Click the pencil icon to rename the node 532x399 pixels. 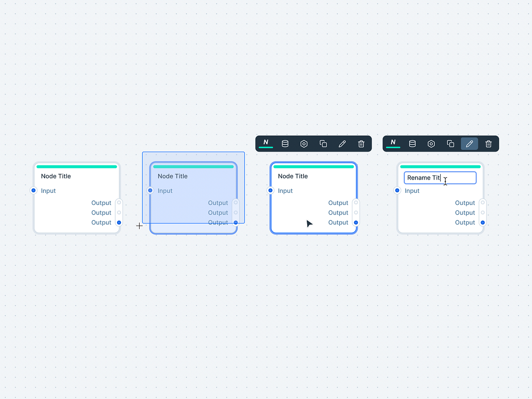(x=342, y=144)
